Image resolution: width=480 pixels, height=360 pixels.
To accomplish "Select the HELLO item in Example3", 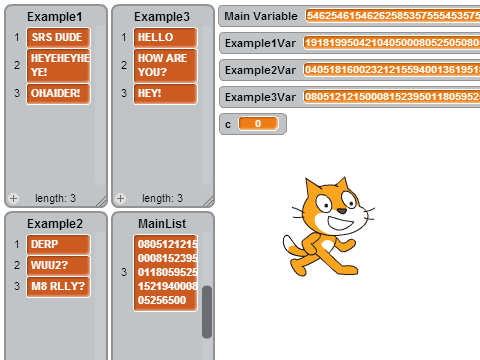I will tap(165, 37).
